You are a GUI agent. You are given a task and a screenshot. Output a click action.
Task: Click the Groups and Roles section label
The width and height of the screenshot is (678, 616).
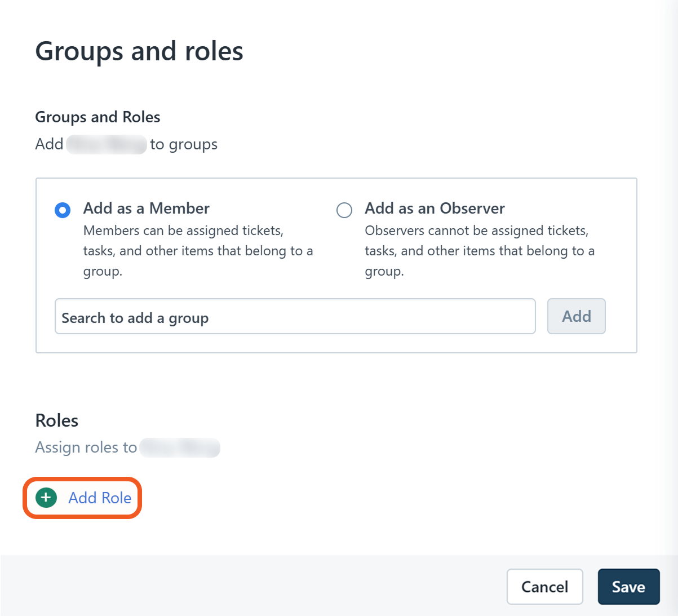point(98,117)
